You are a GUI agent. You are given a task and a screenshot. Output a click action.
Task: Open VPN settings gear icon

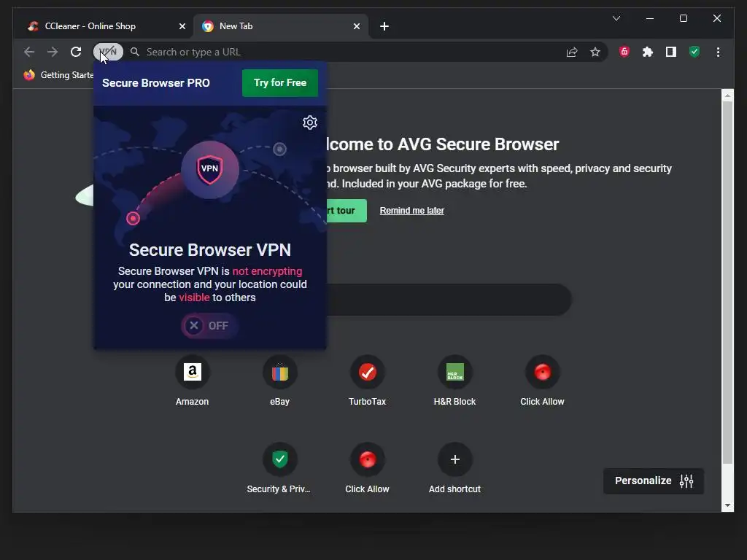pyautogui.click(x=310, y=122)
